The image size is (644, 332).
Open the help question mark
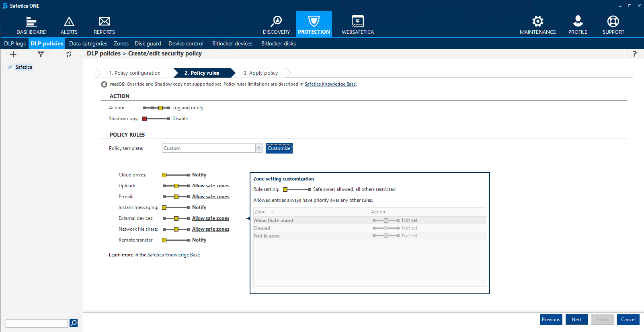tap(635, 54)
